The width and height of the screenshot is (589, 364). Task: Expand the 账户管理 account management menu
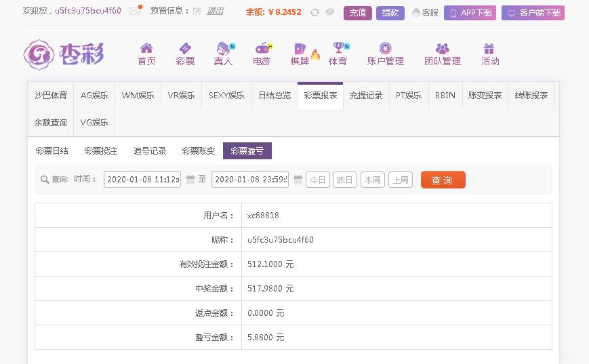(x=385, y=54)
